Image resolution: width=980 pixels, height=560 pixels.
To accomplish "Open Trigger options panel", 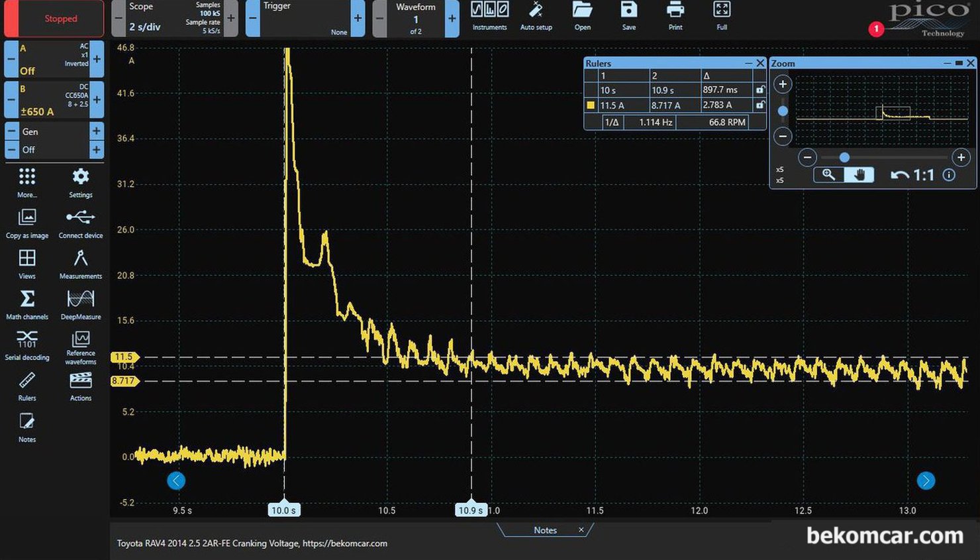I will point(305,18).
